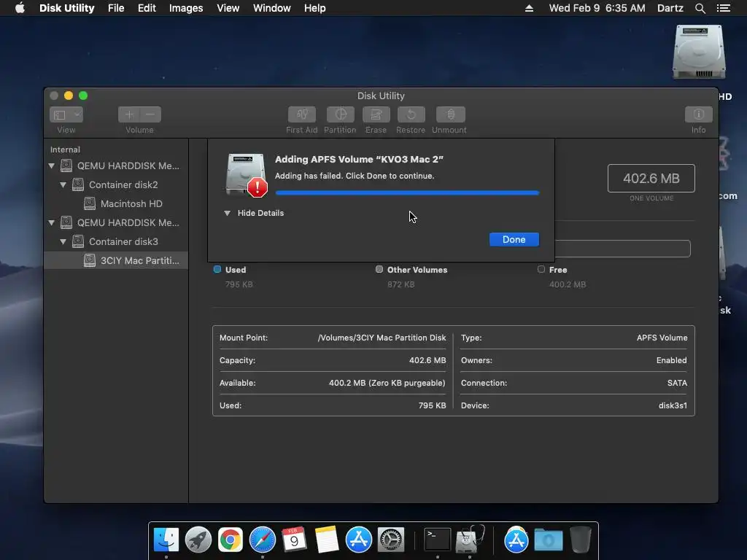This screenshot has width=747, height=560.
Task: Open the View dropdown chevron in the toolbar
Action: tap(77, 114)
